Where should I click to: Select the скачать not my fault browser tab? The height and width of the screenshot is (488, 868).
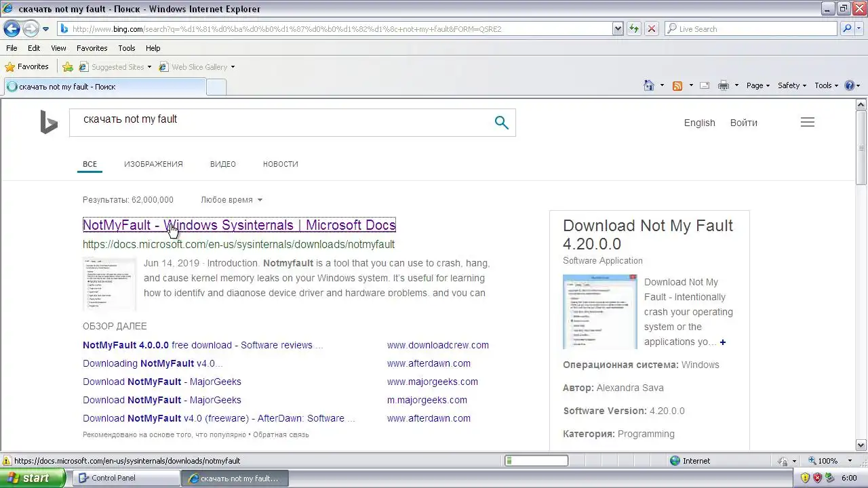click(104, 87)
